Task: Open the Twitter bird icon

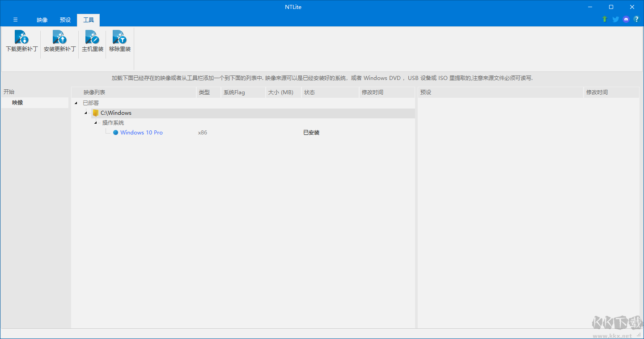Action: [x=615, y=19]
